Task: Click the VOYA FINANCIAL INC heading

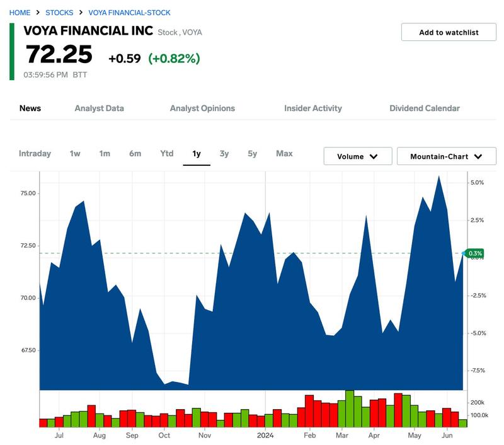Action: 88,30
